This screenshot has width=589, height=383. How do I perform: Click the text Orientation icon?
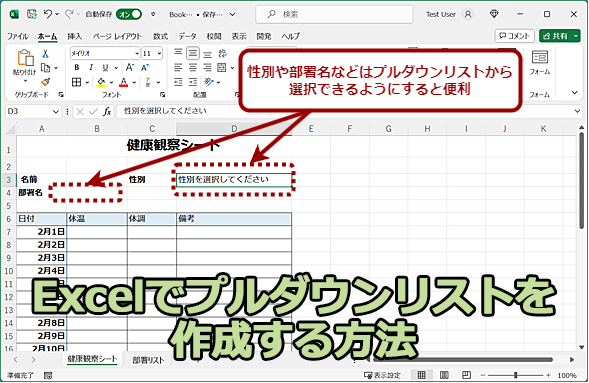coord(209,82)
